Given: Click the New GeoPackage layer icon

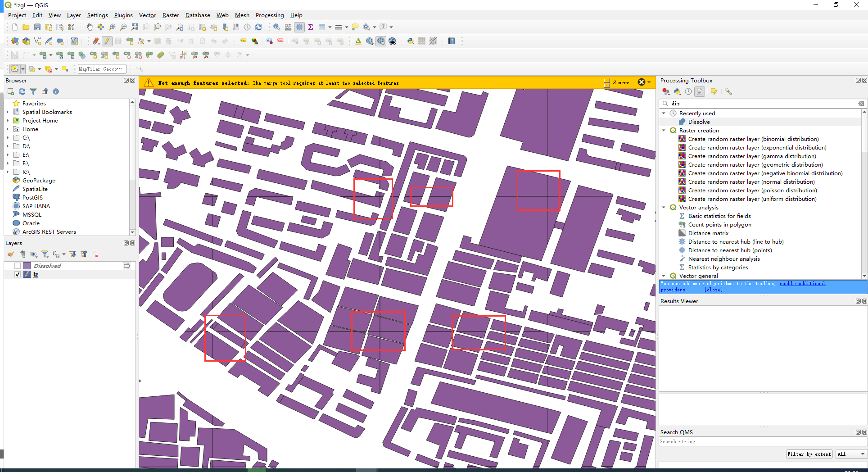Looking at the screenshot, I should pos(26,41).
